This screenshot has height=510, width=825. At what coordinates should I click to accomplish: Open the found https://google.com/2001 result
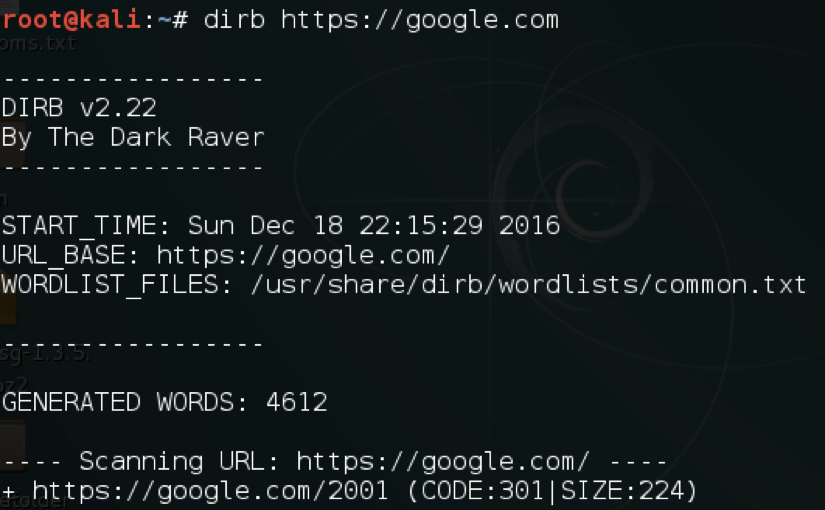(210, 492)
